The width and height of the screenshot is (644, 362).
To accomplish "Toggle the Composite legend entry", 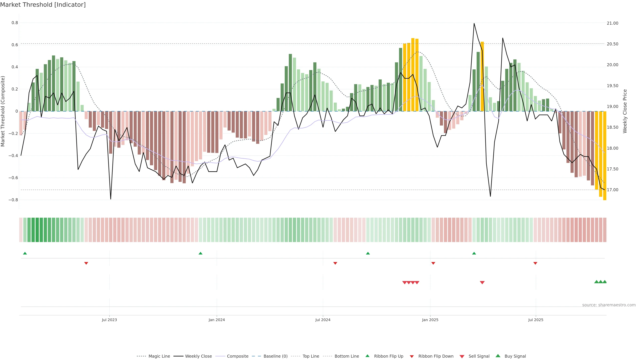I will point(237,356).
